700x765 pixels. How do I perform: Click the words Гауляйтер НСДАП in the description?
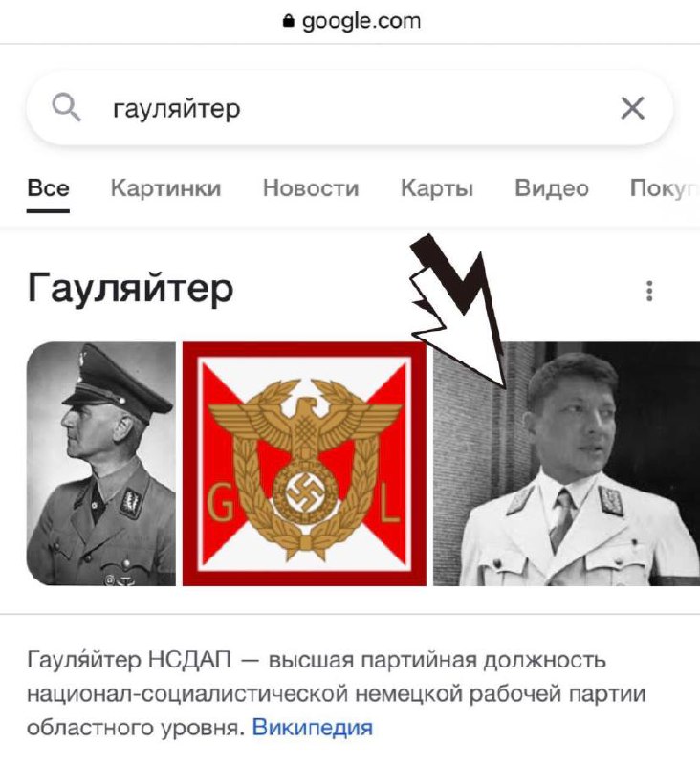(129, 660)
